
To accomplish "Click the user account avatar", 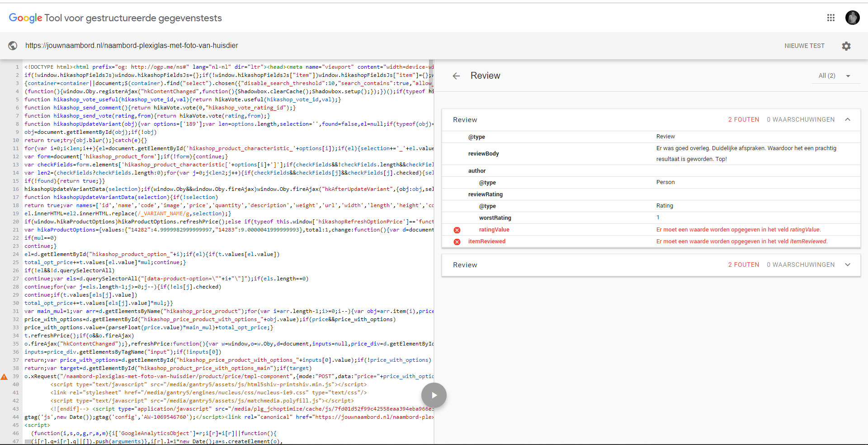I will 852,18.
